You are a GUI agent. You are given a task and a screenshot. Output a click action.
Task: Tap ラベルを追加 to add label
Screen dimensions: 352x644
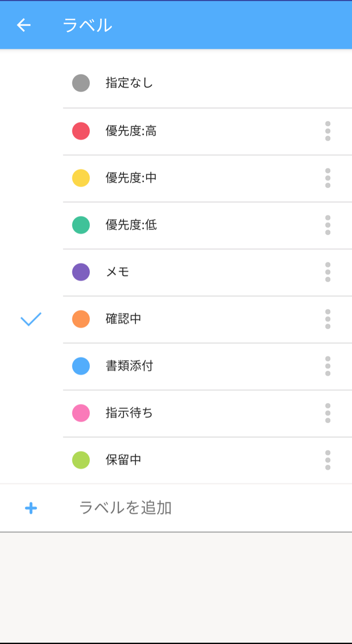tap(125, 508)
